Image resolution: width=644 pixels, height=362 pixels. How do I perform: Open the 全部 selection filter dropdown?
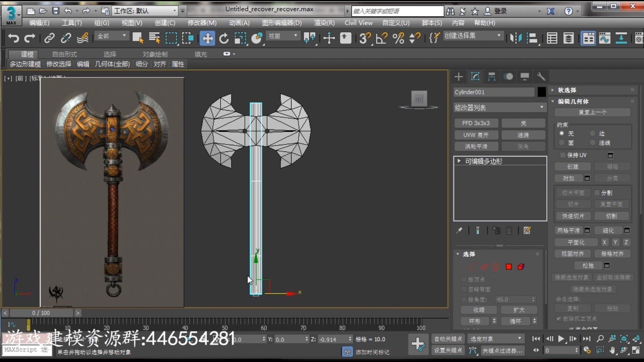(112, 36)
